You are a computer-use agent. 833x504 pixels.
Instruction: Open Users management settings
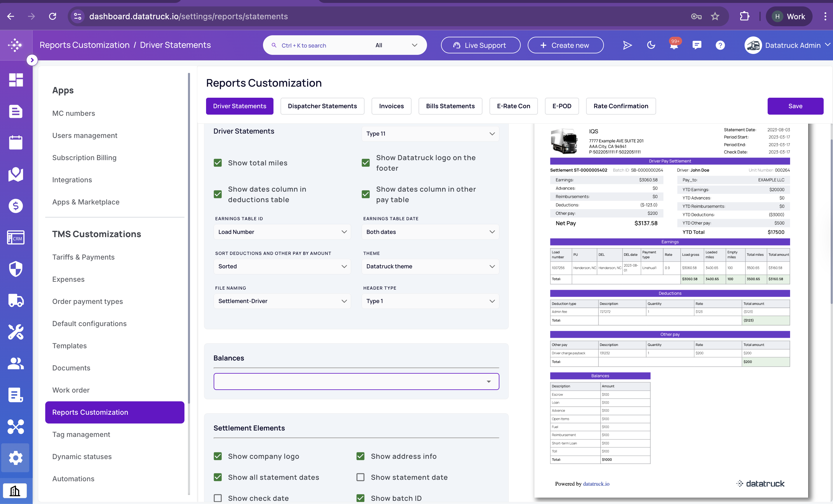[x=85, y=135]
